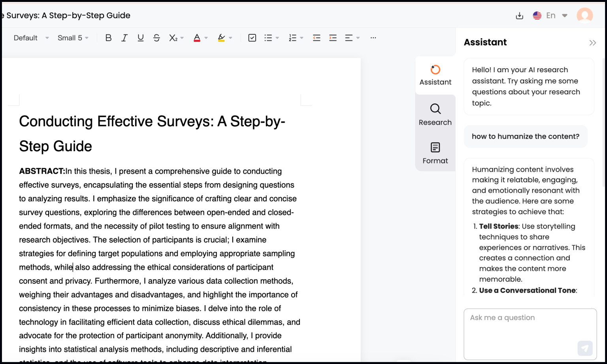Screen dimensions: 607x364
Task: Toggle a bulleted list
Action: (268, 38)
